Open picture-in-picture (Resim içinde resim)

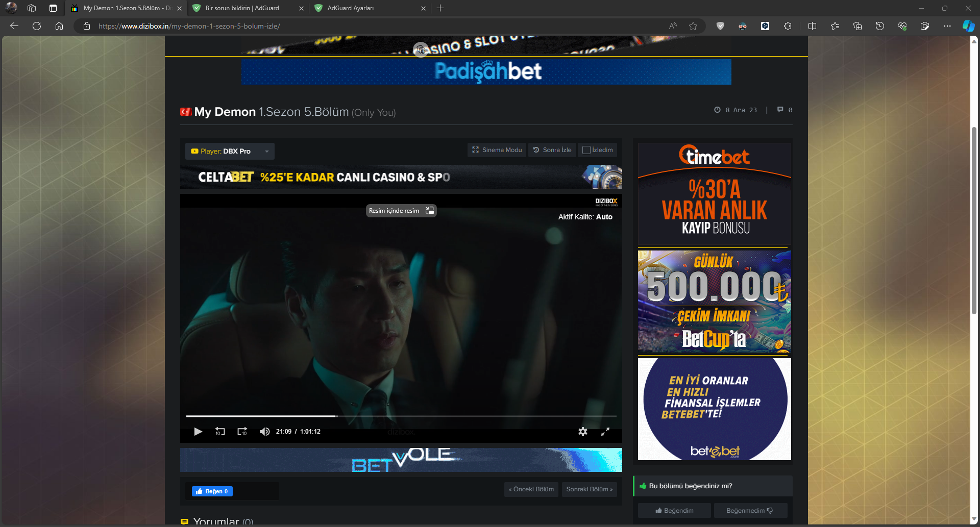pyautogui.click(x=401, y=211)
